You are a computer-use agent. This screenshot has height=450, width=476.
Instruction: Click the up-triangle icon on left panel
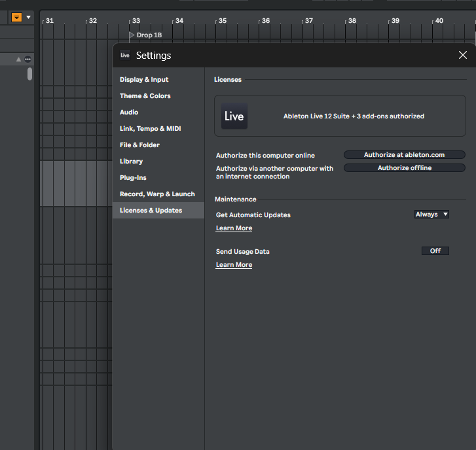pos(18,59)
